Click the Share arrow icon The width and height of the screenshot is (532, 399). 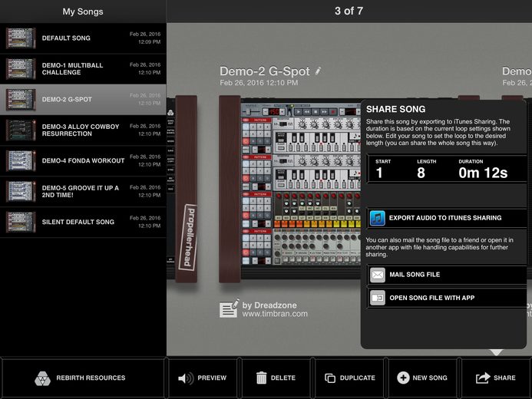point(483,378)
